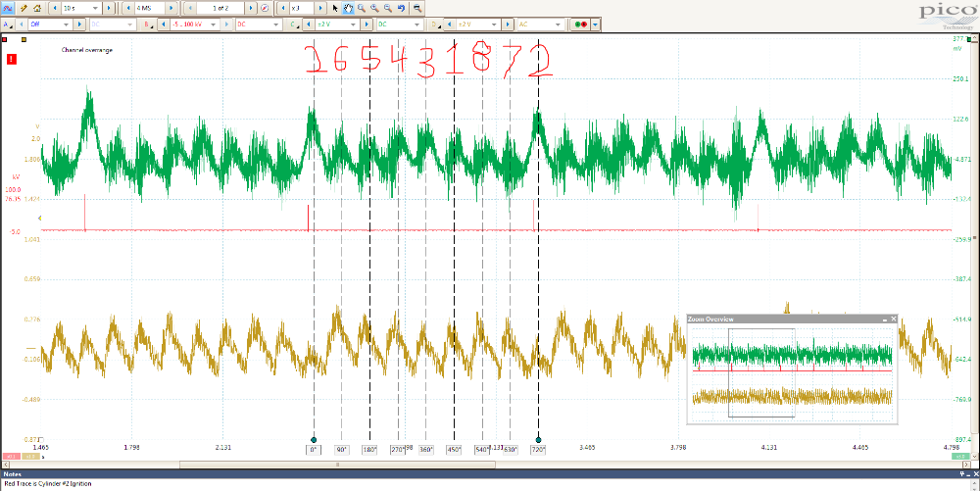Click the undo zoom icon
980x491 pixels.
[x=402, y=7]
